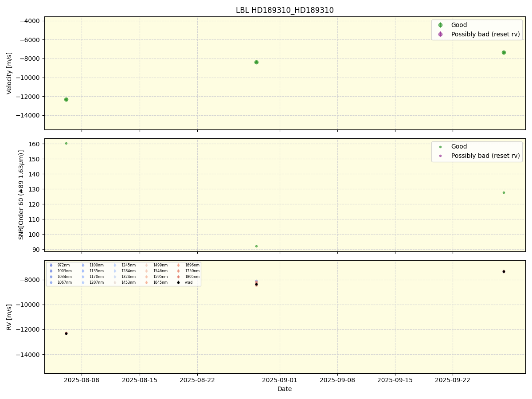Click Possibly bad (reset rv) in SNR legend
This screenshot has height=399, width=532.
(485, 156)
